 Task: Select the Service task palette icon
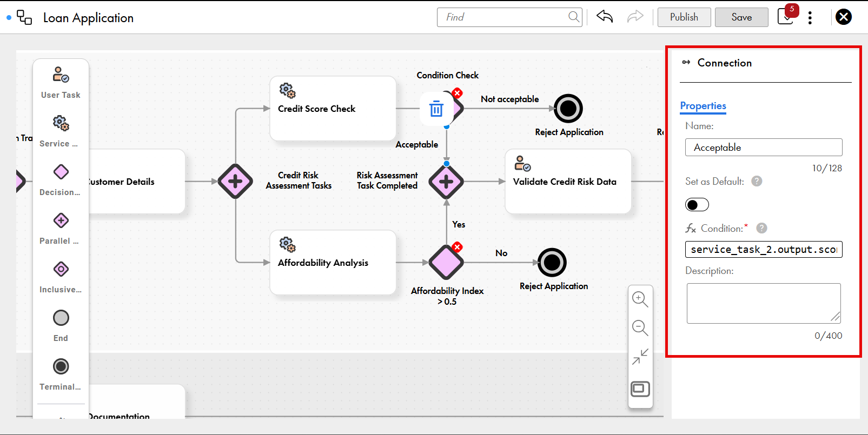(x=61, y=123)
